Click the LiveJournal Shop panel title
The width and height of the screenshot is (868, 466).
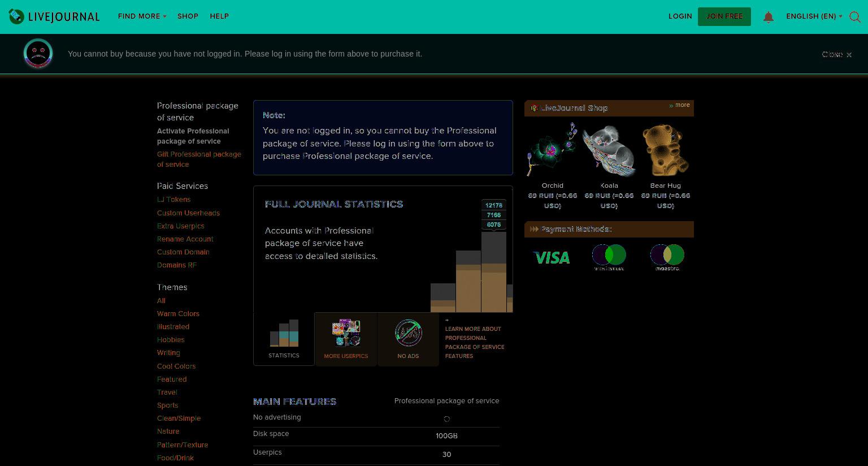pyautogui.click(x=574, y=108)
